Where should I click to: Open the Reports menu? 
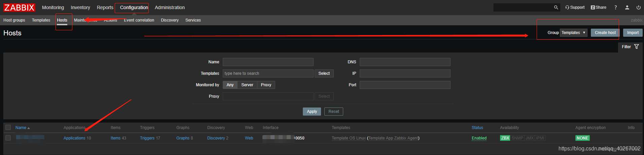[105, 7]
